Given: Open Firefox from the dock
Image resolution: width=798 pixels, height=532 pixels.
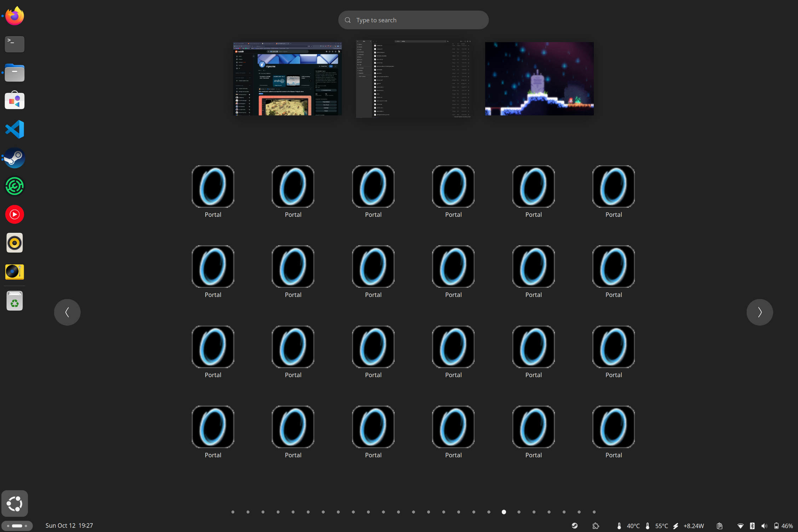Looking at the screenshot, I should pos(15,16).
